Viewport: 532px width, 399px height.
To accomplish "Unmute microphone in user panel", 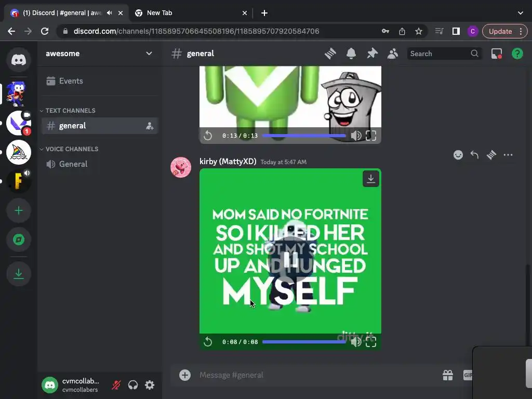I will pos(116,385).
